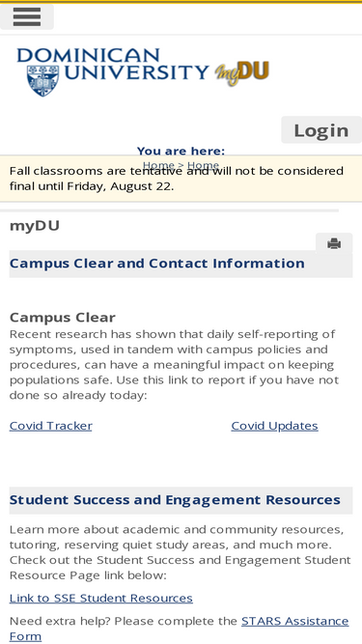Click the Dominican University shield crest
362x644 pixels.
42,80
